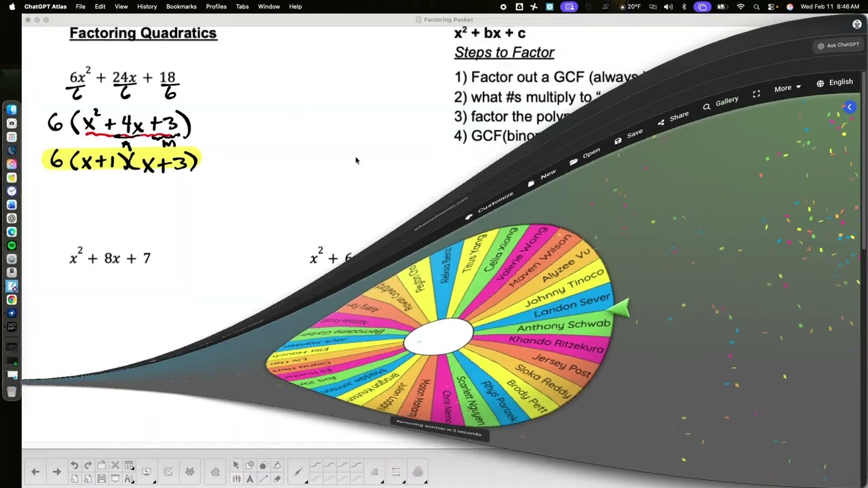Open the Spotify icon in the Dock
The image size is (868, 488).
12,245
